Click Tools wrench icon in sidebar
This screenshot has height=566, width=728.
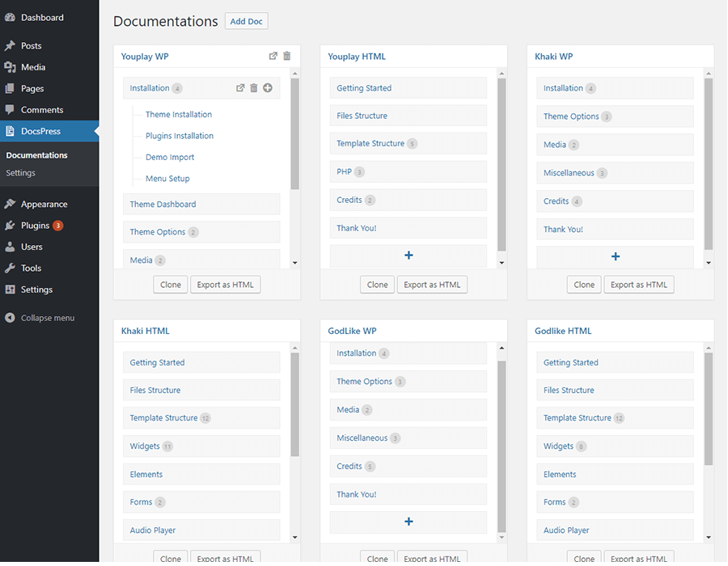point(10,268)
